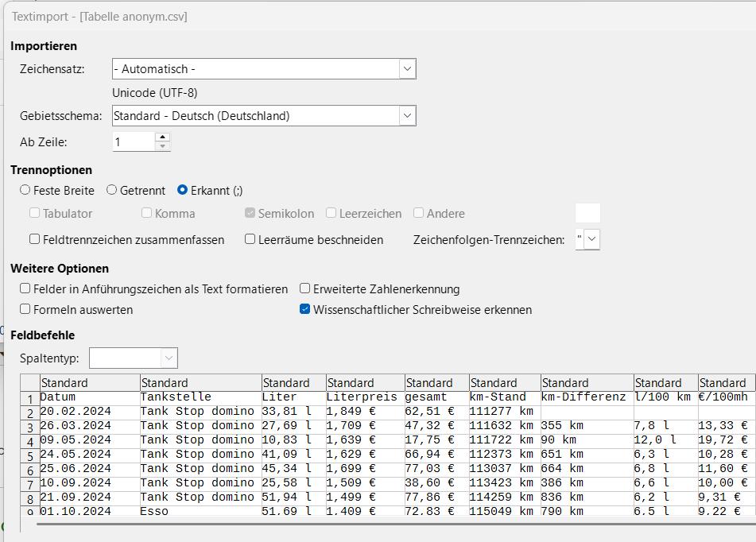
Task: Click the km-Differenz column header cell
Action: (587, 383)
